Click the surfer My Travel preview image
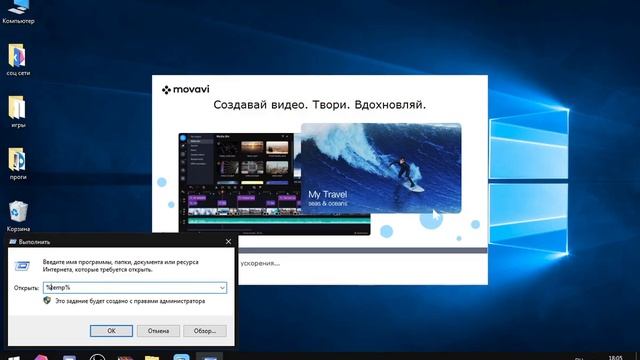Screen dimensions: 640x360 click(381, 168)
